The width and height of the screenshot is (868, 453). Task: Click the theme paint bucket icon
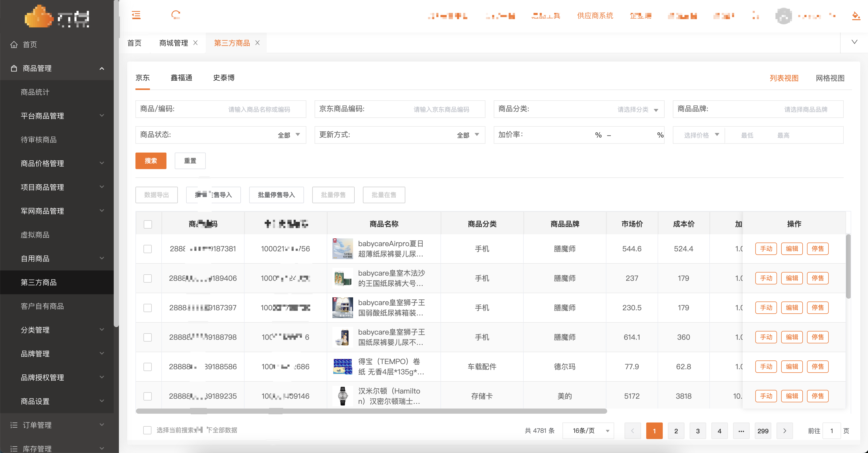click(856, 16)
